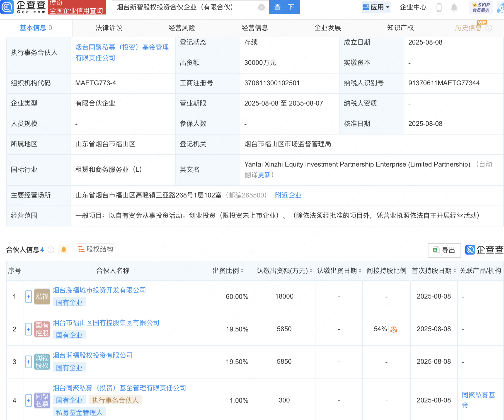The height and width of the screenshot is (420, 504).
Task: Open 企业中心 link in header
Action: pyautogui.click(x=413, y=7)
